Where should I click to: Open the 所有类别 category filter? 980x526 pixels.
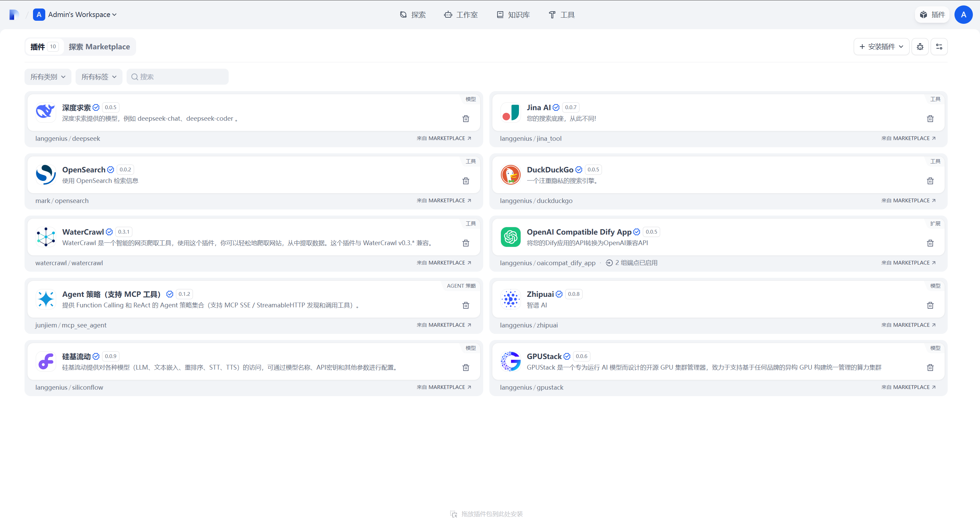point(48,77)
